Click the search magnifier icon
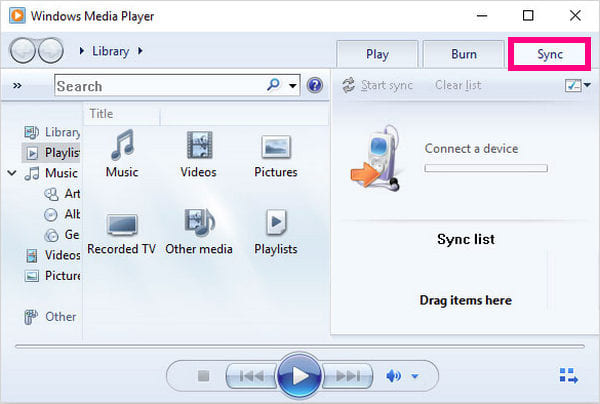 click(273, 85)
